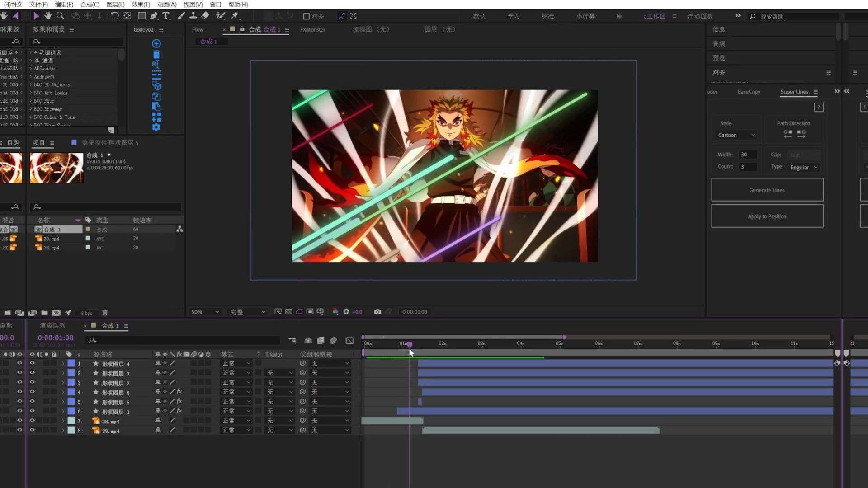Click the Super Lines Width input field
The height and width of the screenshot is (488, 868).
click(x=748, y=155)
